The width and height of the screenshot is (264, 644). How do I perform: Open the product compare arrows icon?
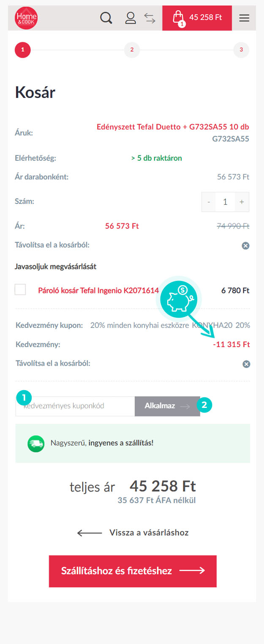tap(150, 18)
